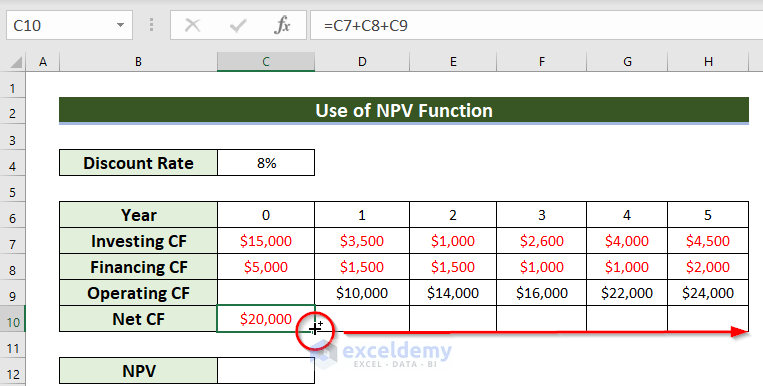
Task: Select column G header
Action: (x=627, y=62)
